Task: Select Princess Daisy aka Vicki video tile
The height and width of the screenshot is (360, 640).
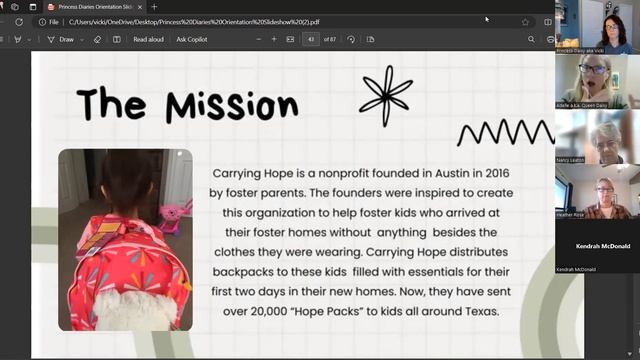Action: (x=597, y=27)
